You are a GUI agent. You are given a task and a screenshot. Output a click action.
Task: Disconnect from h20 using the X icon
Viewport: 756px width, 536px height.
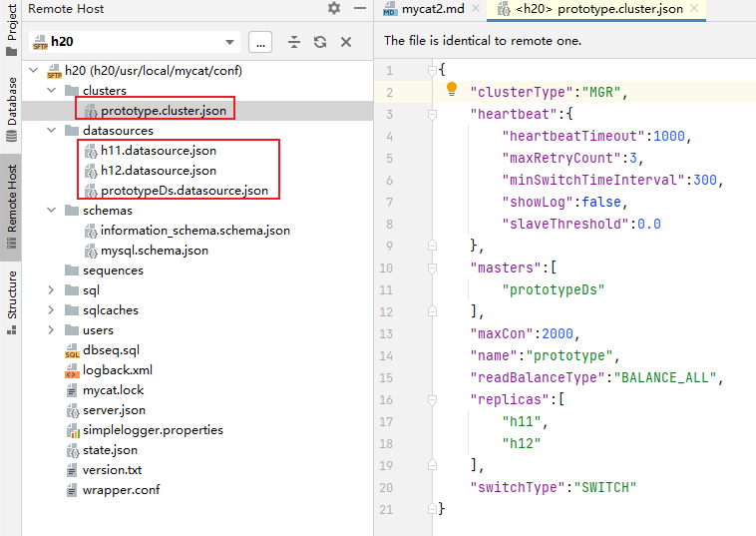click(346, 42)
